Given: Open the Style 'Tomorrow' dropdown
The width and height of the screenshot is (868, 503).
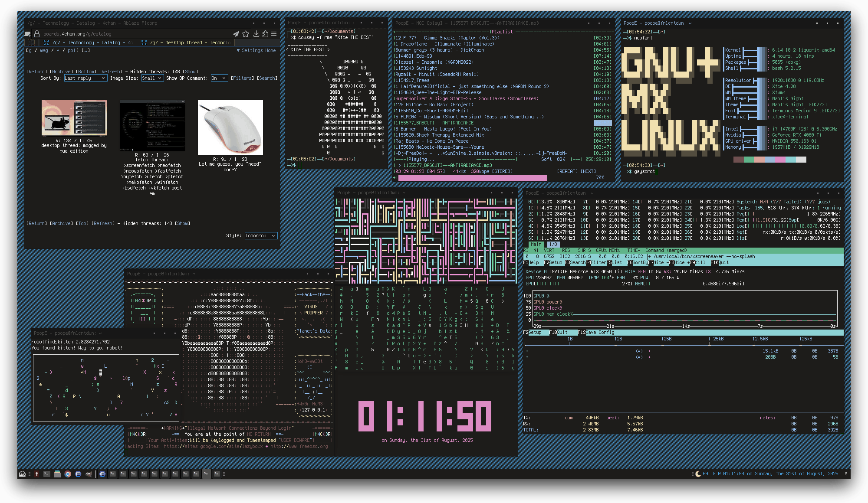Looking at the screenshot, I should 261,235.
